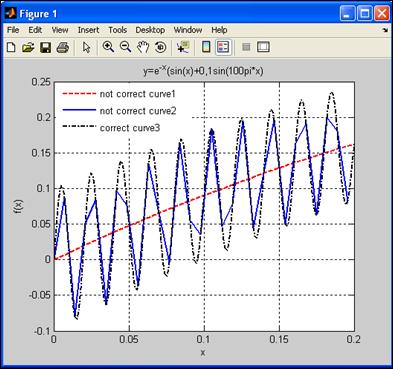The width and height of the screenshot is (393, 369).
Task: Click the Show Plot Tools icon
Action: point(263,47)
